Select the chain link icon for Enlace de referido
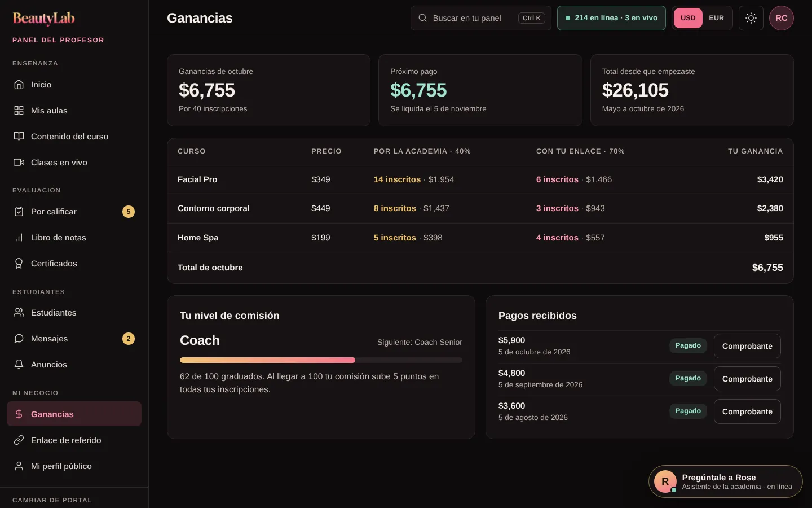The image size is (812, 508). [19, 440]
